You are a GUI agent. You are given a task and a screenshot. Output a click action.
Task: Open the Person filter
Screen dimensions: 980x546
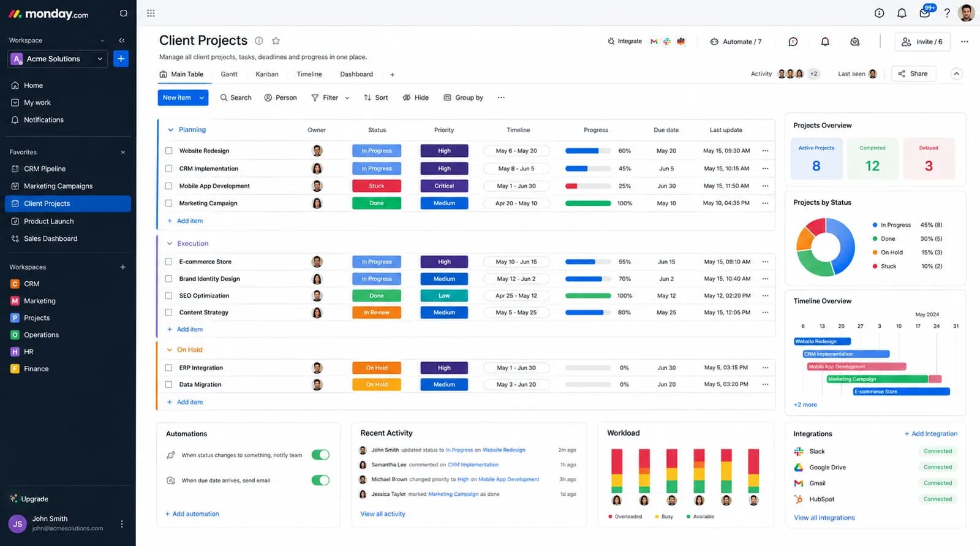pos(281,97)
